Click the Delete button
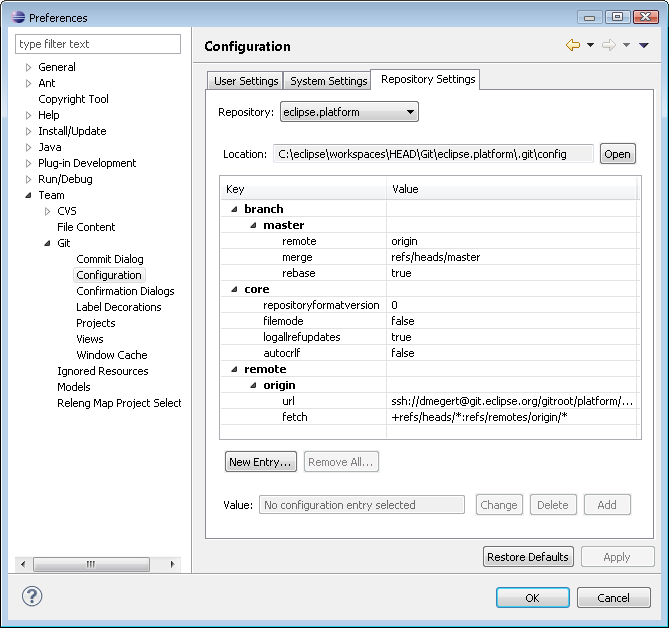The image size is (669, 628). coord(553,505)
